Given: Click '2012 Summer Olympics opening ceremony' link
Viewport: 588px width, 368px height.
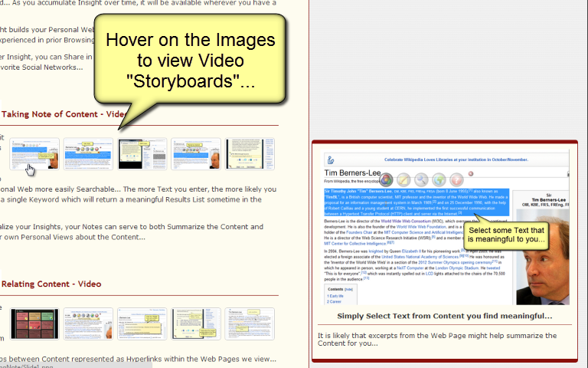Looking at the screenshot, I should (455, 262).
